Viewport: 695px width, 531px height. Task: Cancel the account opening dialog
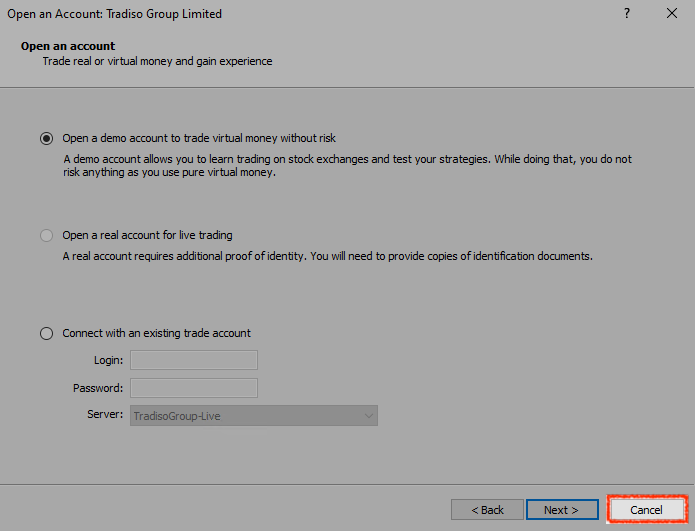[647, 510]
